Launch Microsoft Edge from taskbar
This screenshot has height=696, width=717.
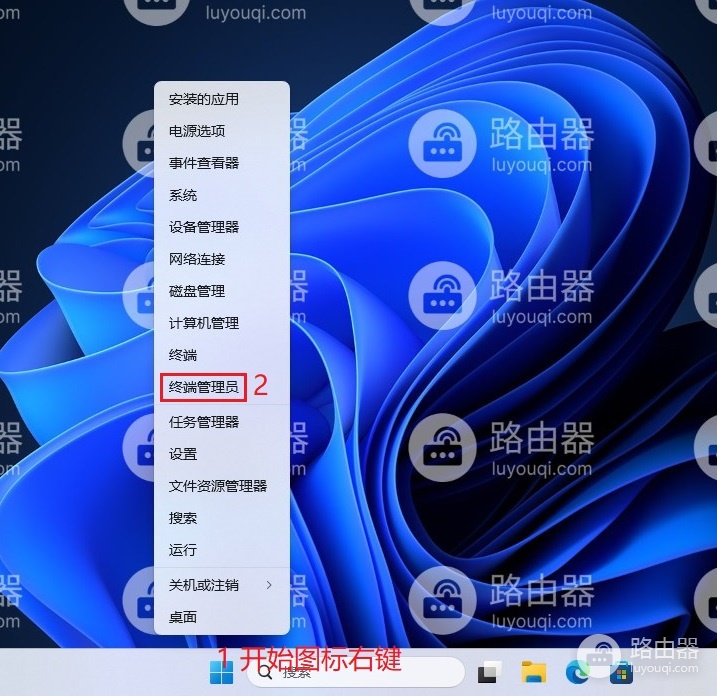click(x=578, y=673)
